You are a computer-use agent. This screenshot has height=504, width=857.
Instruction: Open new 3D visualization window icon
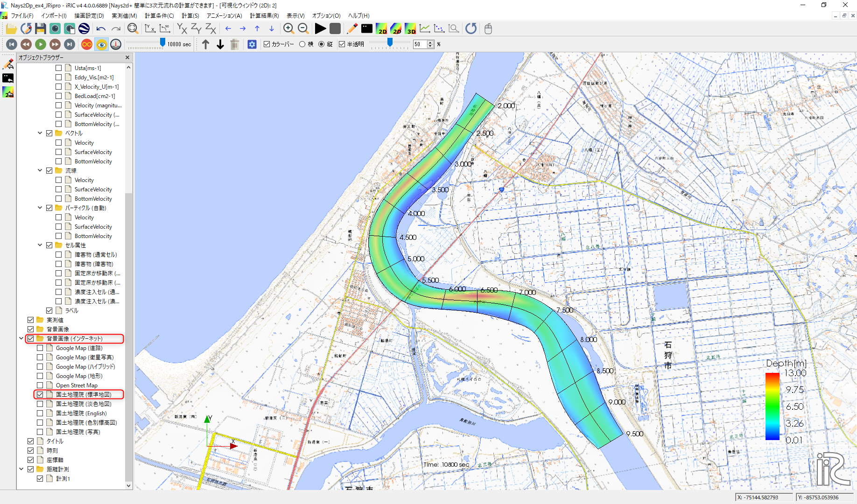[410, 29]
